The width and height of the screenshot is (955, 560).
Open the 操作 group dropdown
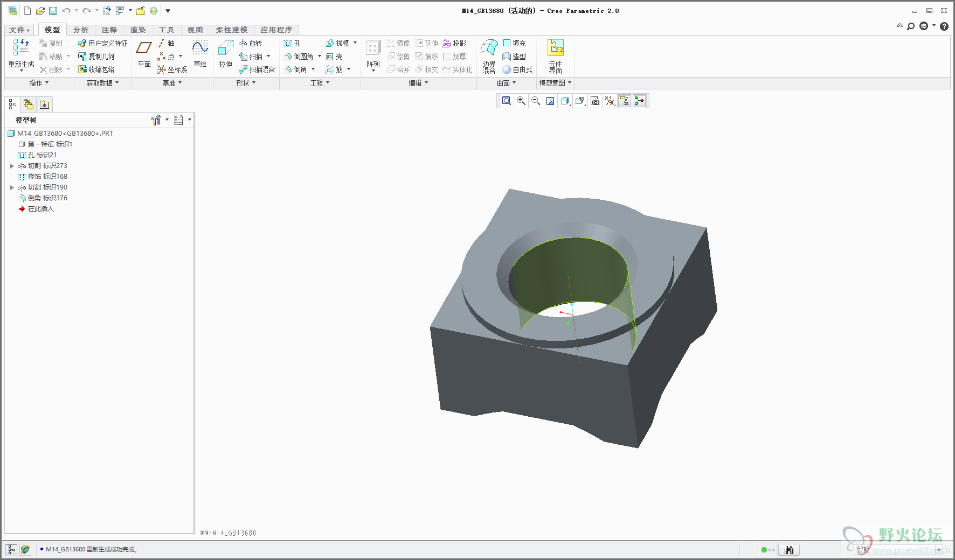tap(39, 83)
